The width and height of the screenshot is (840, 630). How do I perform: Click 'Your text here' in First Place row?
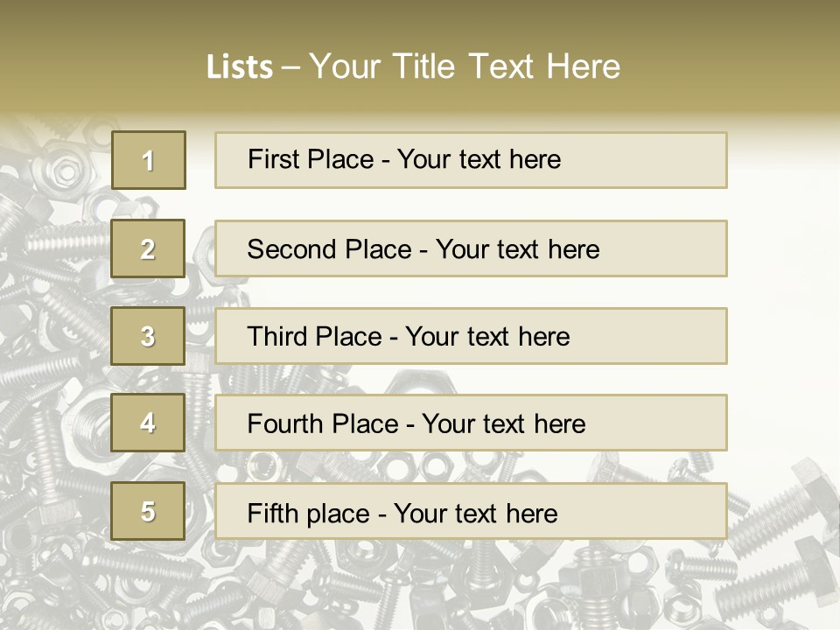(479, 159)
